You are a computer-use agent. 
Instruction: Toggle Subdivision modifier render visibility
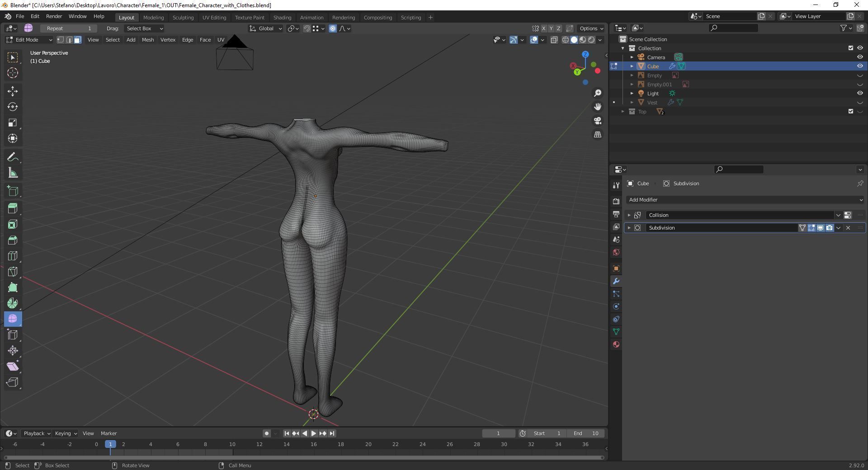829,228
